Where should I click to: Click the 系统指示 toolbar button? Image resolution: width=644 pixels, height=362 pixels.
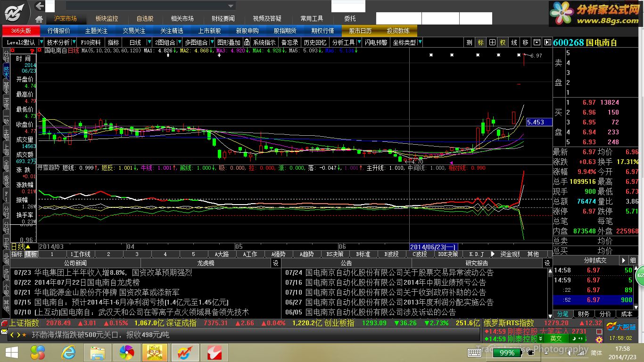click(264, 42)
